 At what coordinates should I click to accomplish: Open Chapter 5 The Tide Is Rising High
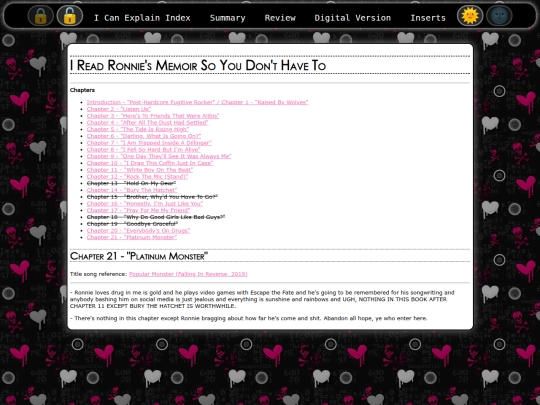tap(138, 129)
